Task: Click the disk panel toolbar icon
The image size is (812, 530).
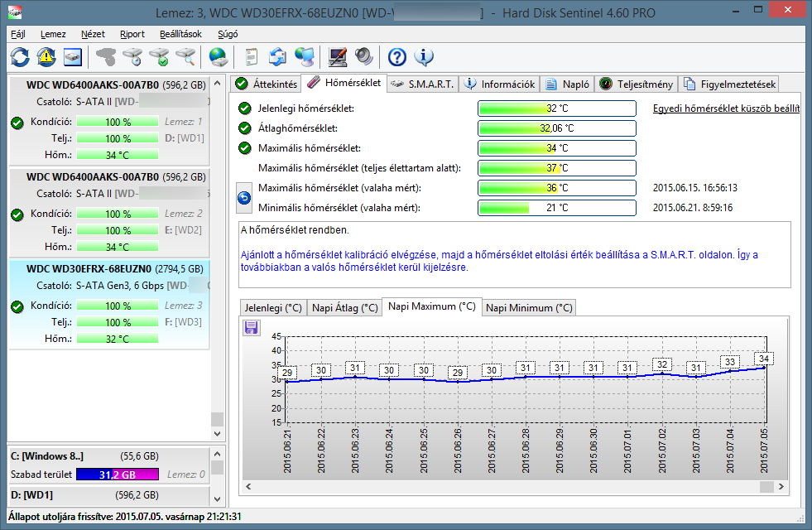Action: tap(73, 57)
